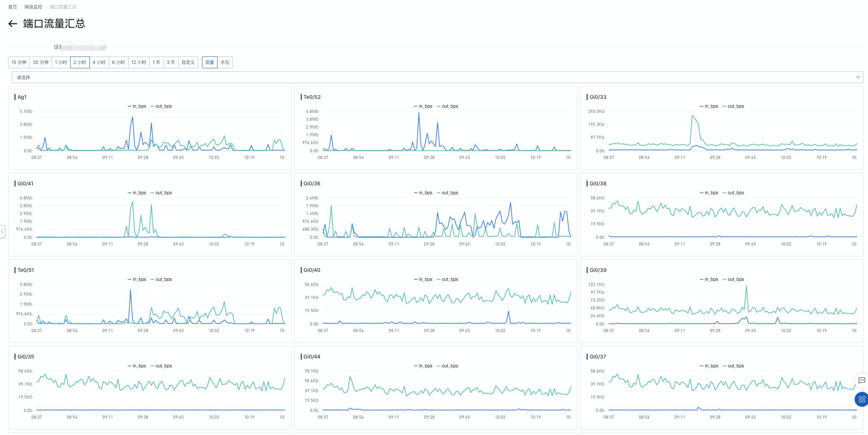Image resolution: width=868 pixels, height=435 pixels.
Task: Click the Gi0/38 chart title
Action: (x=598, y=184)
